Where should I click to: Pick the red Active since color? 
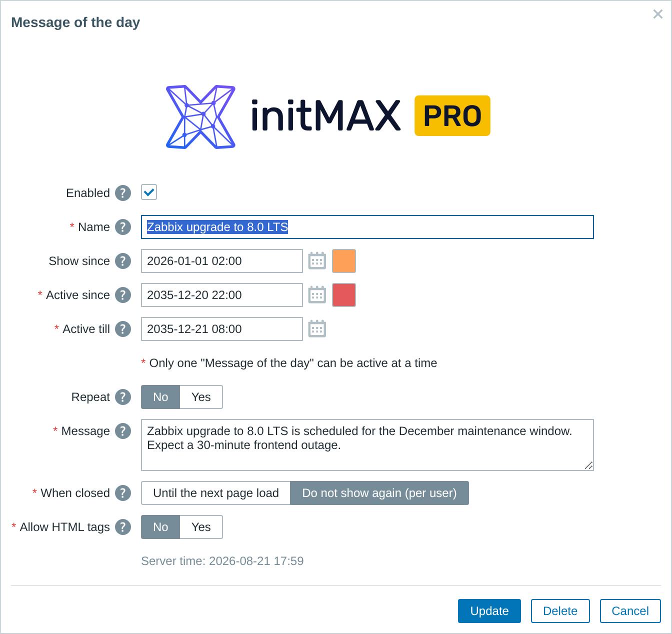pos(344,295)
